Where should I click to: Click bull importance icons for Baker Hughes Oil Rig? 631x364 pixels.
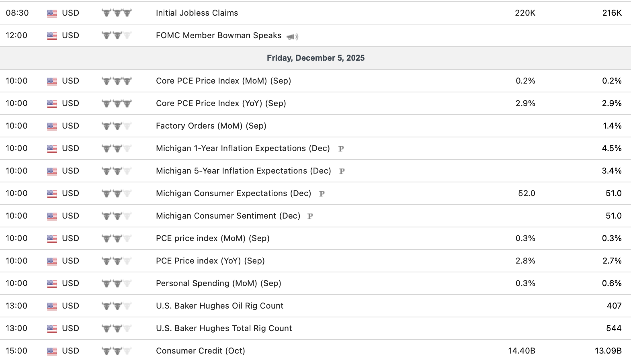tap(117, 306)
